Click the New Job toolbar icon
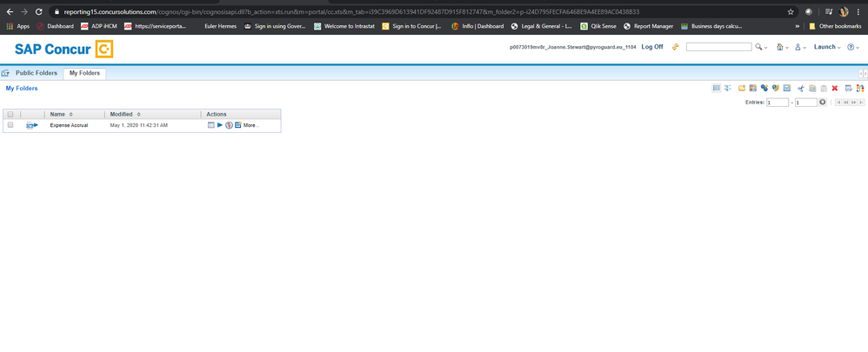The height and width of the screenshot is (352, 868). click(765, 88)
